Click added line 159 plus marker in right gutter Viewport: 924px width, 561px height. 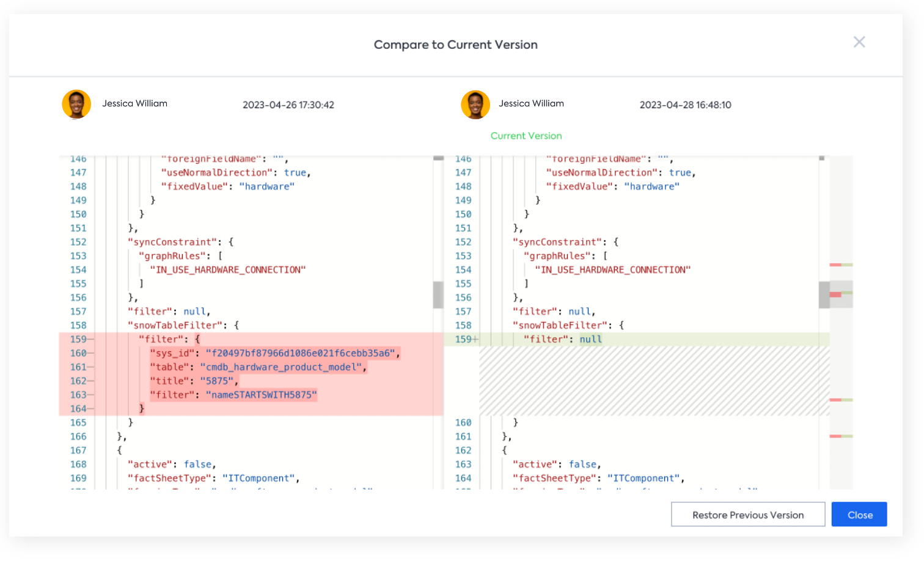tap(475, 339)
